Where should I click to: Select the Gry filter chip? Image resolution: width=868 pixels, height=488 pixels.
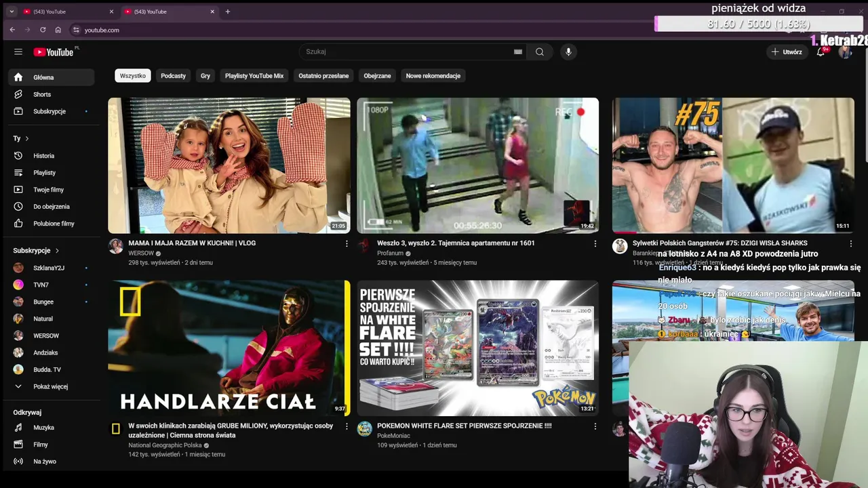(x=205, y=76)
